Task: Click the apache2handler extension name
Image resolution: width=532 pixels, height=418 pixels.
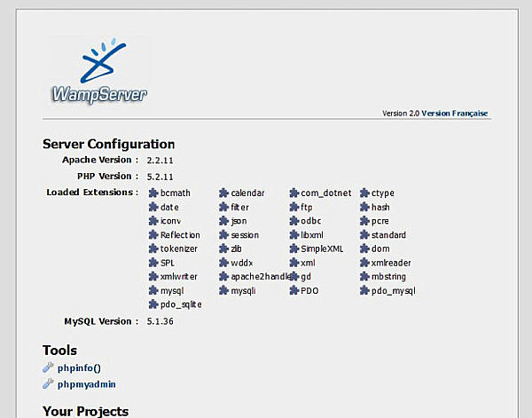Action: 261,277
